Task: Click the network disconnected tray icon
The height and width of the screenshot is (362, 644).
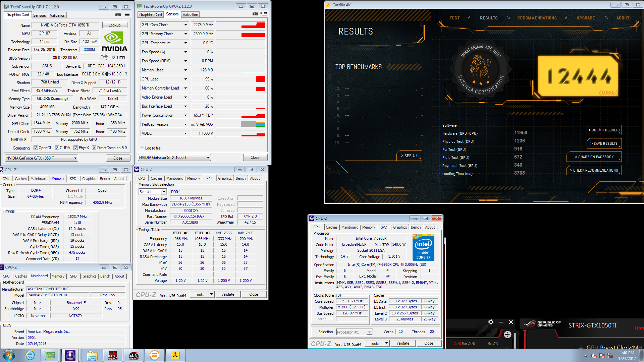Action: pyautogui.click(x=610, y=356)
